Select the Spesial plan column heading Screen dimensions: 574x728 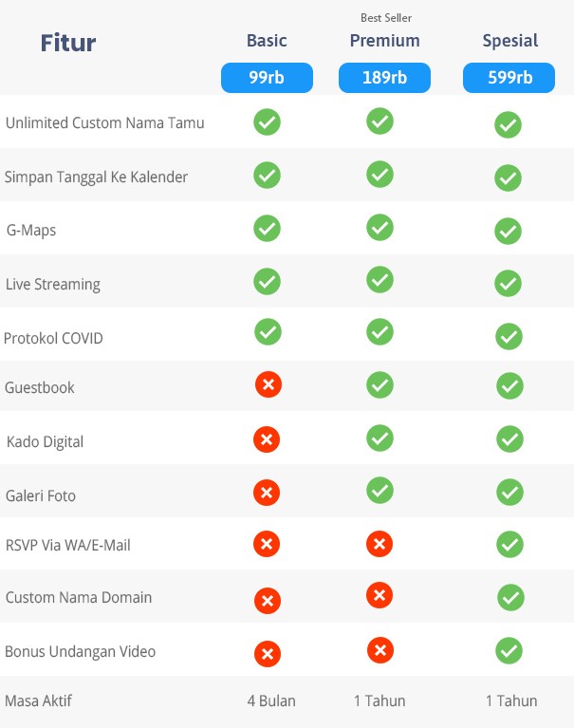point(510,42)
